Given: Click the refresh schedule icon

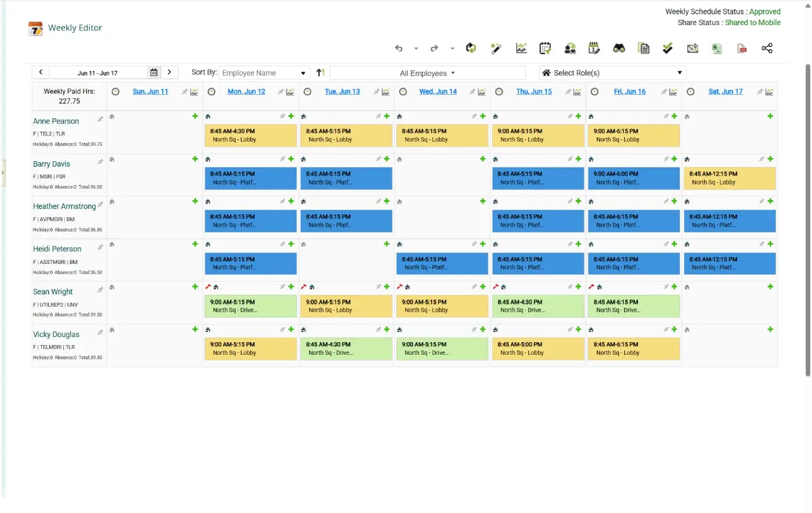Looking at the screenshot, I should (x=471, y=49).
